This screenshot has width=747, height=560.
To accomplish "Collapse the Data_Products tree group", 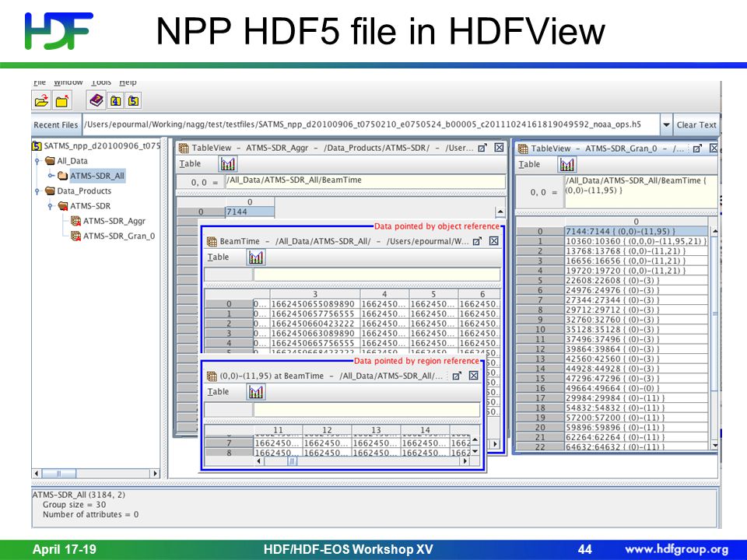I will pyautogui.click(x=37, y=191).
